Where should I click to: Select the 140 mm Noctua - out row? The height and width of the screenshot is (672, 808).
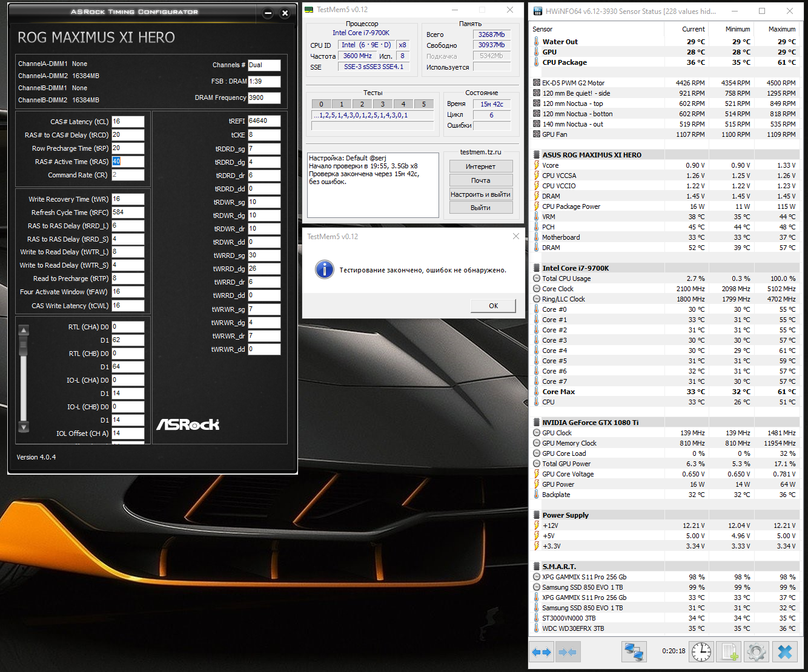pyautogui.click(x=665, y=124)
